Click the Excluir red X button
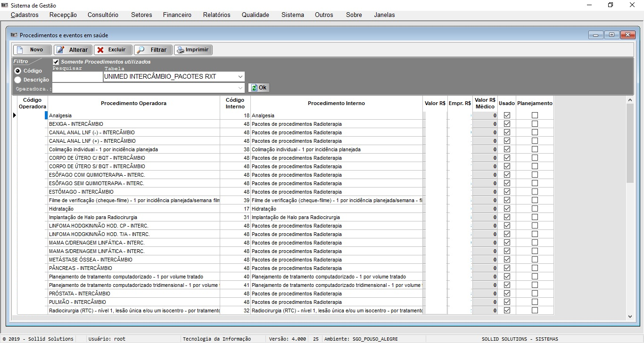Image resolution: width=644 pixels, height=343 pixels. pyautogui.click(x=113, y=50)
